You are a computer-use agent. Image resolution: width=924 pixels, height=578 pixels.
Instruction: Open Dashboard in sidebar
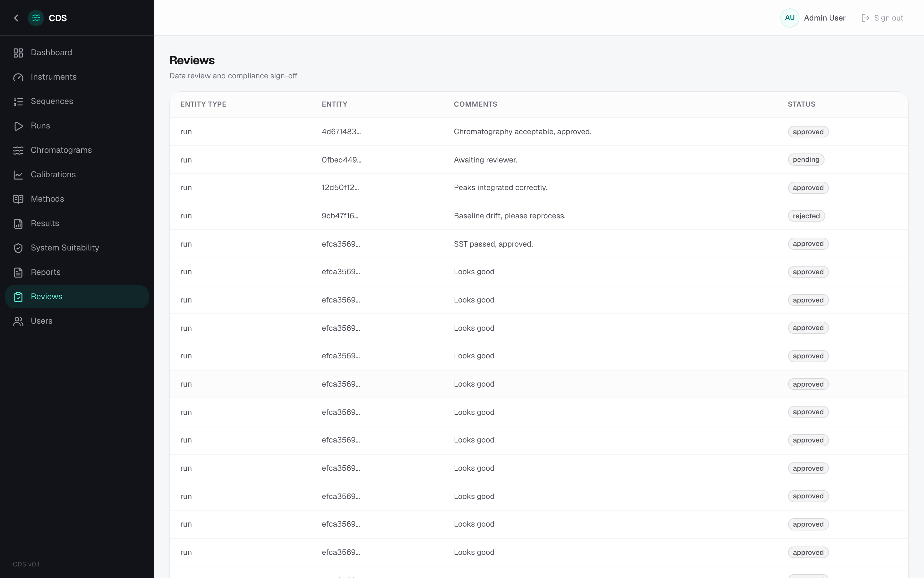[77, 53]
